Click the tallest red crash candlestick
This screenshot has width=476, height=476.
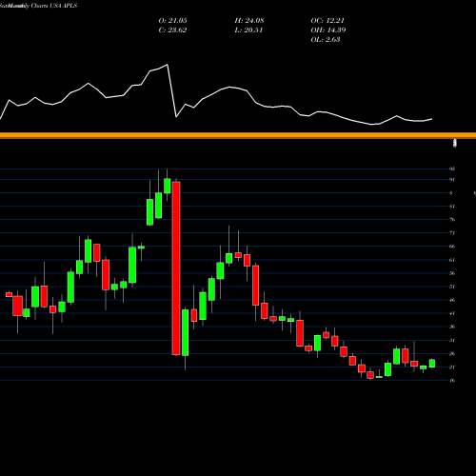coord(176,268)
